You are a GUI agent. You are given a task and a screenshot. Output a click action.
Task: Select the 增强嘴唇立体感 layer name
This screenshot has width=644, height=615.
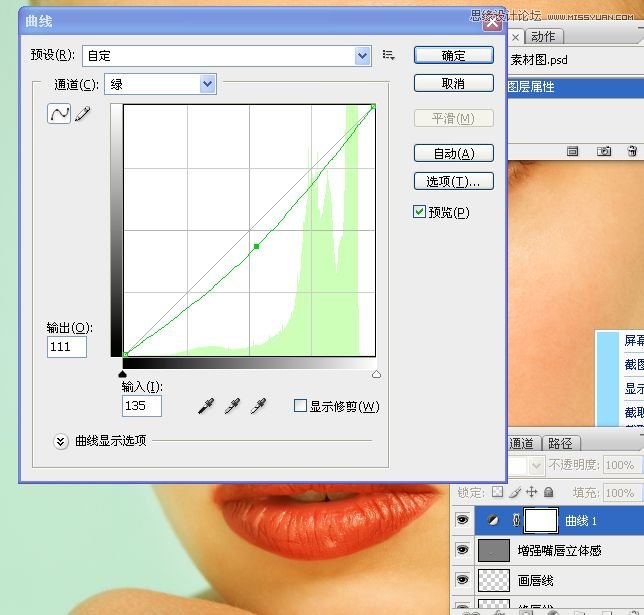click(559, 551)
